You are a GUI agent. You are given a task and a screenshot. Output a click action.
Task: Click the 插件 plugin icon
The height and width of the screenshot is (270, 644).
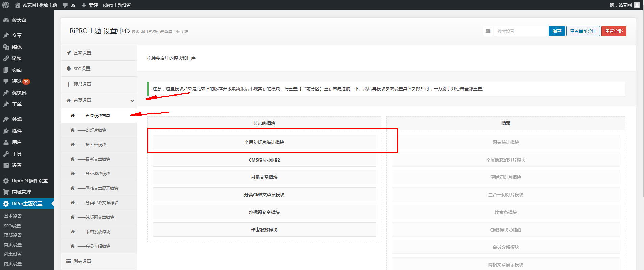coord(6,131)
